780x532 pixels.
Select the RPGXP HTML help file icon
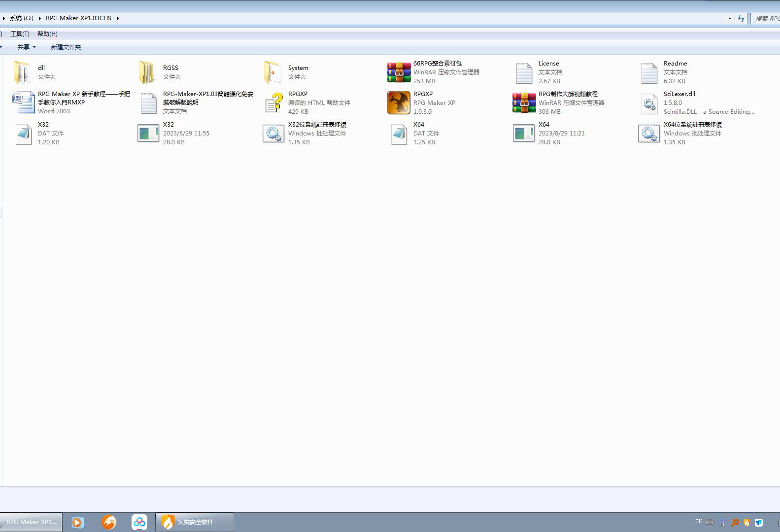point(273,103)
